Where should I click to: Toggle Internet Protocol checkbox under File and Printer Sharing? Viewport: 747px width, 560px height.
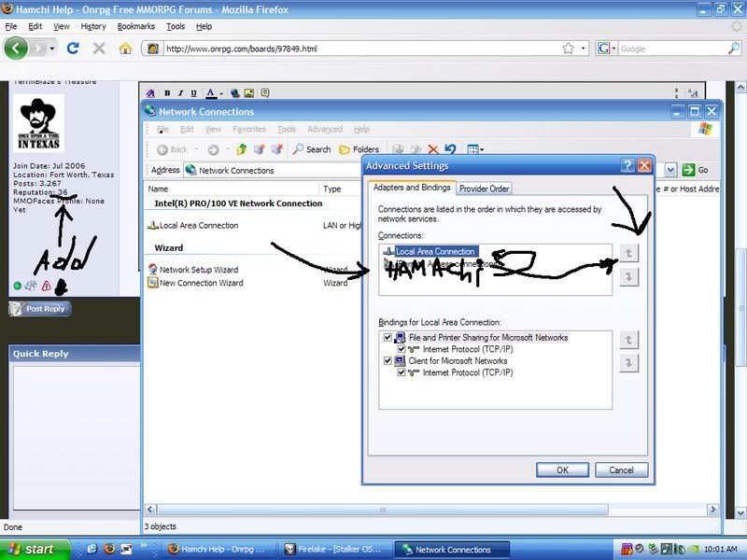[402, 349]
